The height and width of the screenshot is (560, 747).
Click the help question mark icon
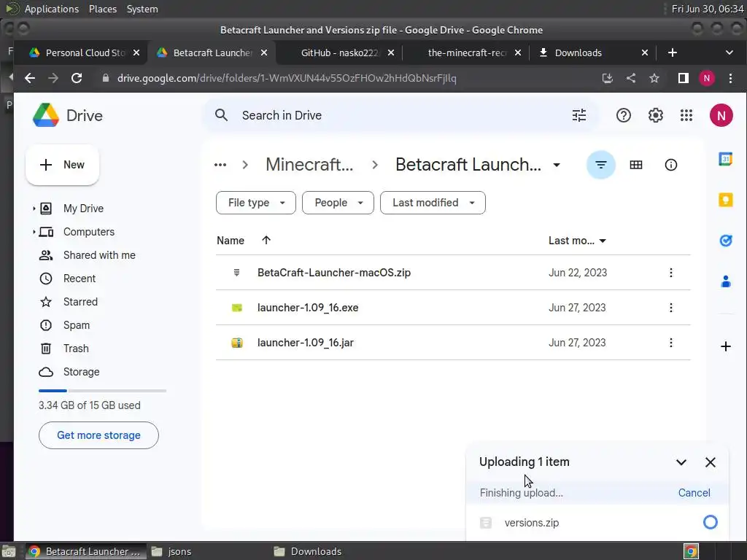pyautogui.click(x=623, y=115)
